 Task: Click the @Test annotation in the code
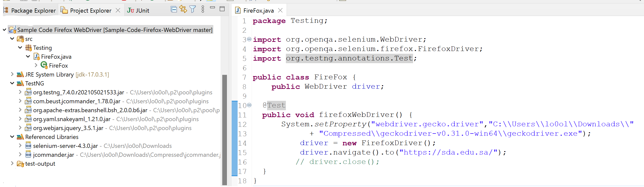(274, 105)
